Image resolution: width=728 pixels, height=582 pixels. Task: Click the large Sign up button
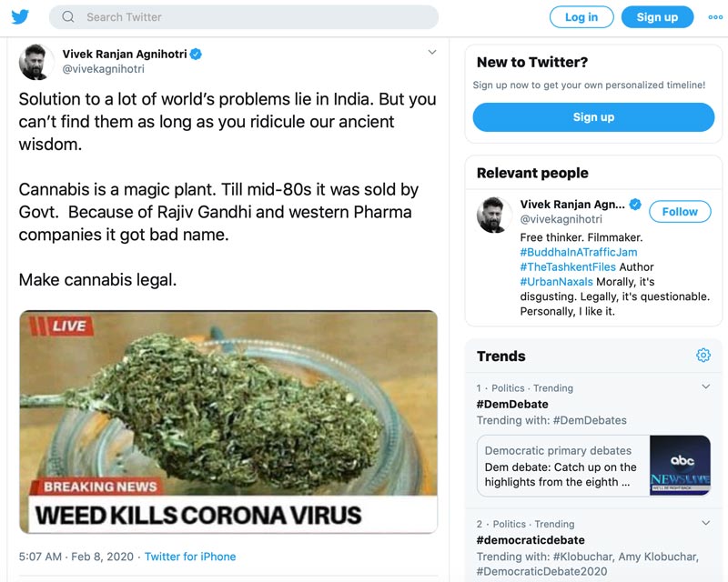pyautogui.click(x=593, y=116)
